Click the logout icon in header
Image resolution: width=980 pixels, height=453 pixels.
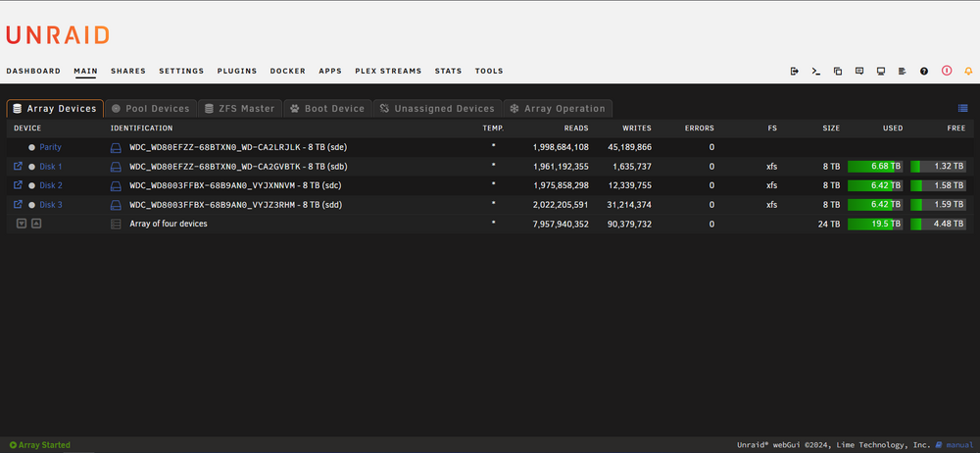795,72
